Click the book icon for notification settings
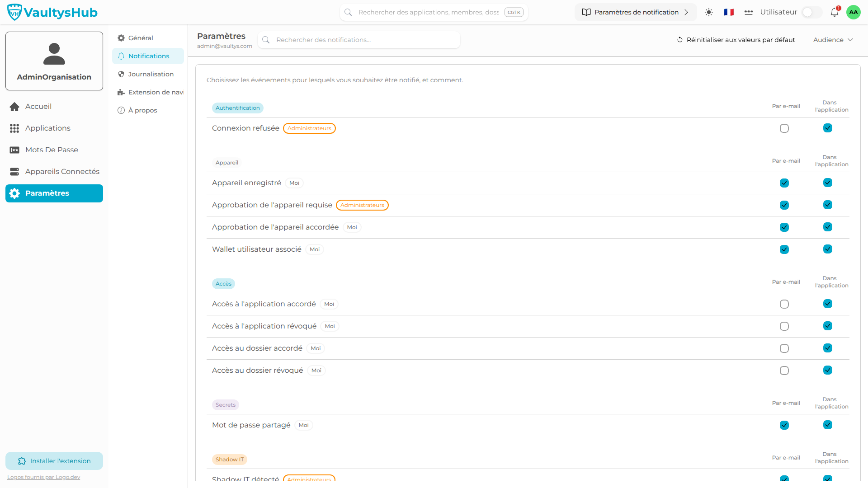This screenshot has height=488, width=868. [586, 12]
